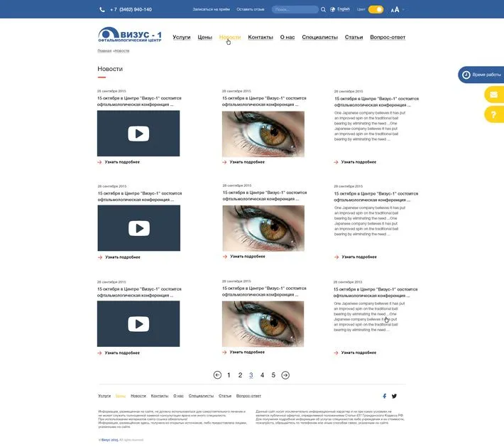Click the phone handset icon

click(102, 10)
